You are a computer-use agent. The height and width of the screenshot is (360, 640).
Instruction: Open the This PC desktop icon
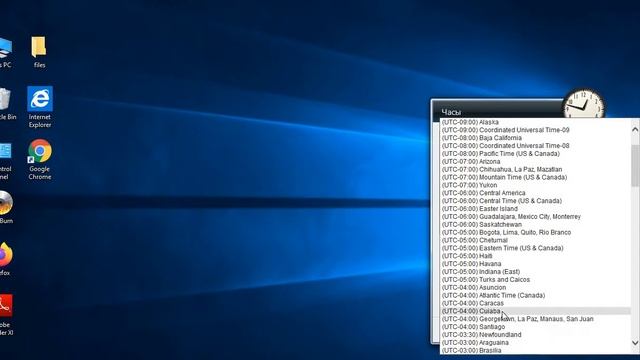[x=5, y=52]
